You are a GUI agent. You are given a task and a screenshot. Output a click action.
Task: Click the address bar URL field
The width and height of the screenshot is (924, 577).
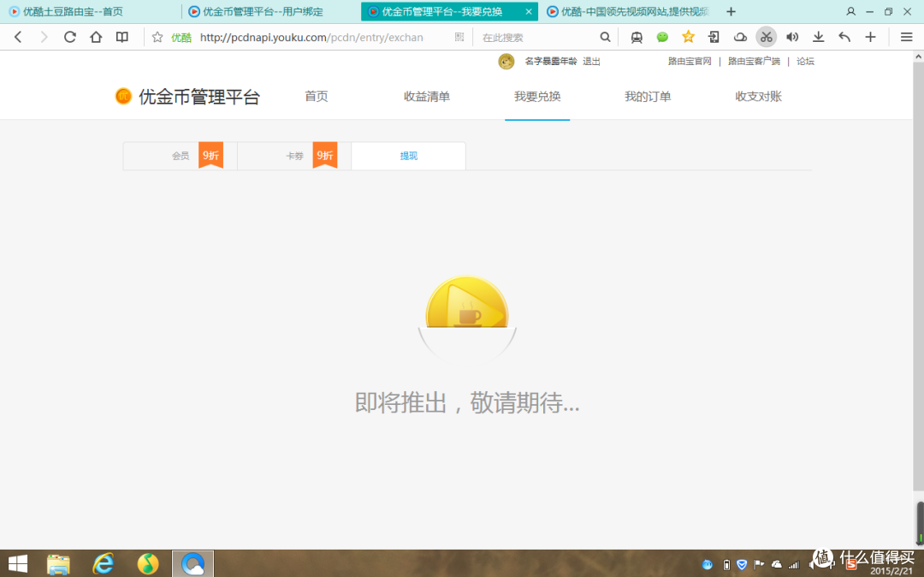311,37
